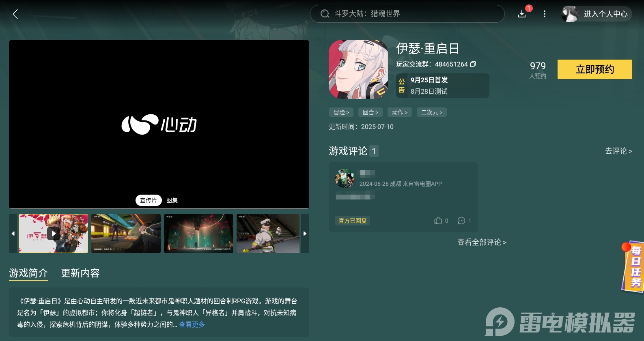Open the 每日任务 daily task floating icon

click(633, 267)
